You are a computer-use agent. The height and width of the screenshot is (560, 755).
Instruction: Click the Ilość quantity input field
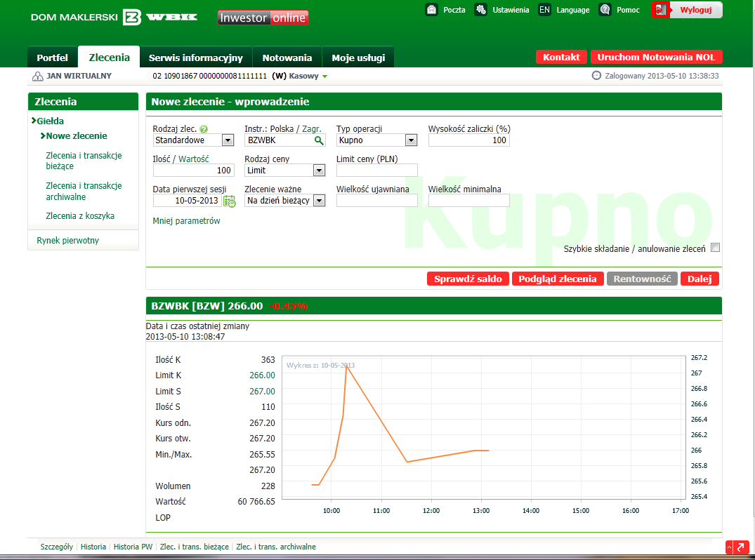click(194, 171)
